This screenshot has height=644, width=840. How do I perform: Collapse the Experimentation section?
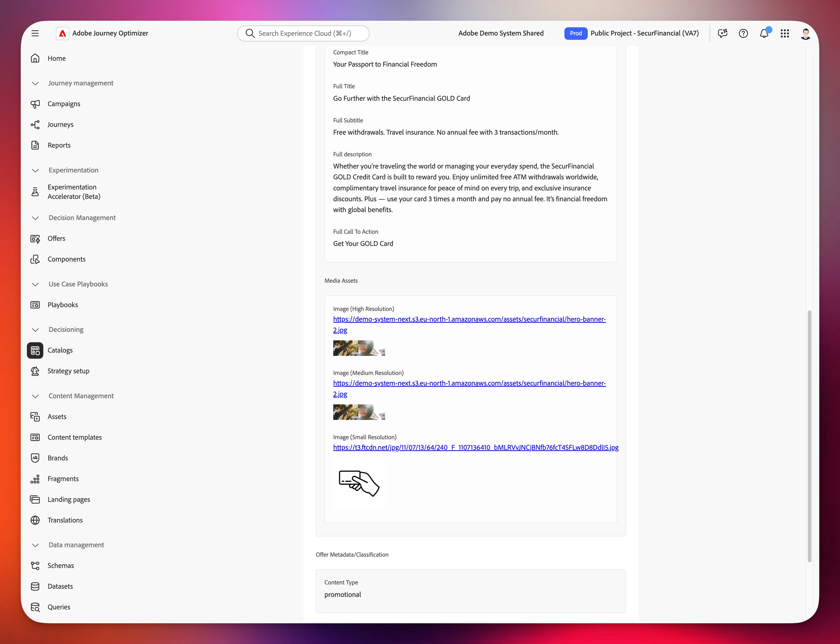coord(35,170)
